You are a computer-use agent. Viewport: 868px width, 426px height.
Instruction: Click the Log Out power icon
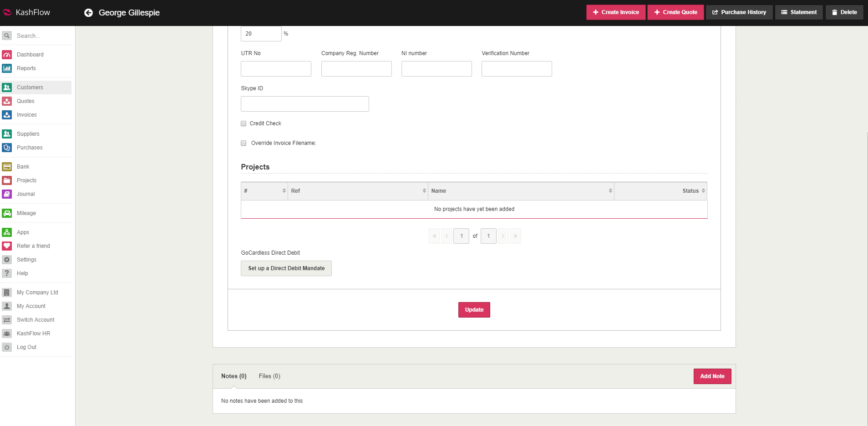point(7,347)
